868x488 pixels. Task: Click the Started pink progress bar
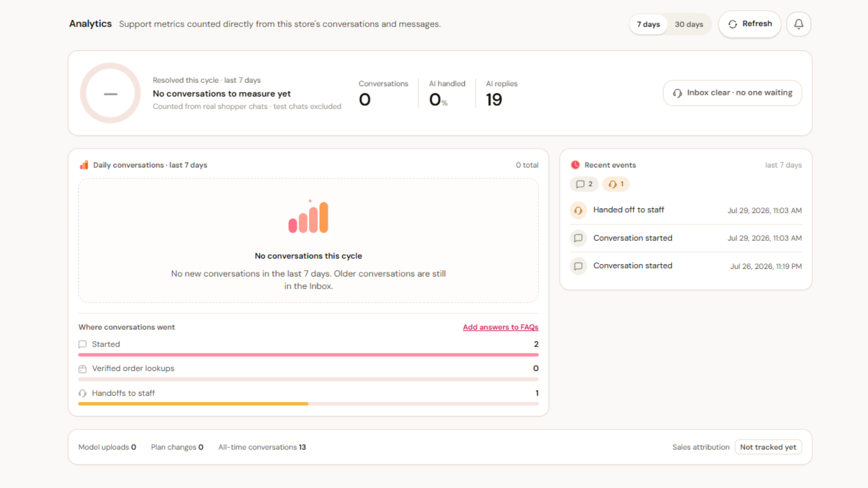pyautogui.click(x=308, y=355)
